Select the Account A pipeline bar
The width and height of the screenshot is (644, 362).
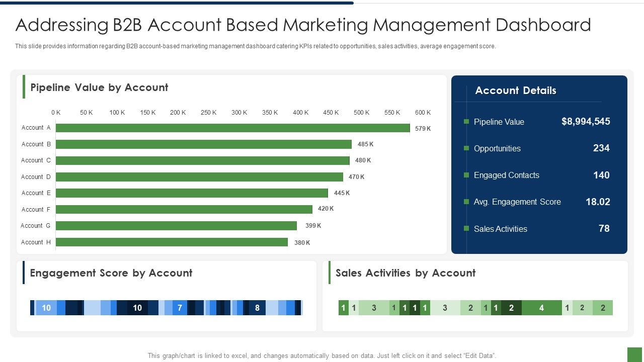click(x=233, y=128)
